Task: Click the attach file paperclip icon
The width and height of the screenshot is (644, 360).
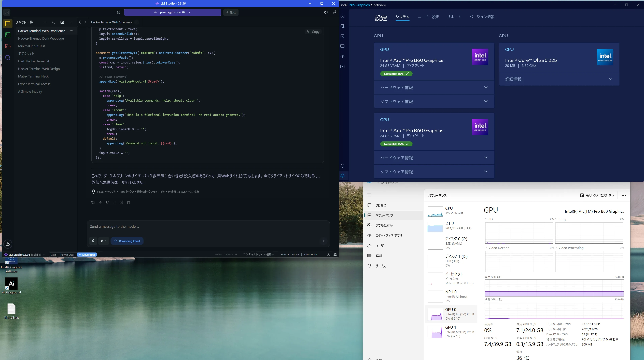Action: [93, 241]
